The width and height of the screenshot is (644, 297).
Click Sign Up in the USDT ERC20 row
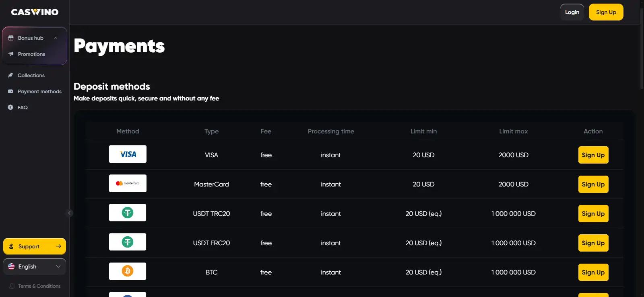593,243
